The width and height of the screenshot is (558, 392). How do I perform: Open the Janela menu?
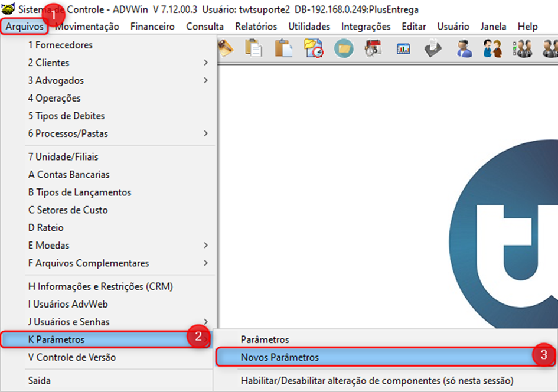click(493, 27)
